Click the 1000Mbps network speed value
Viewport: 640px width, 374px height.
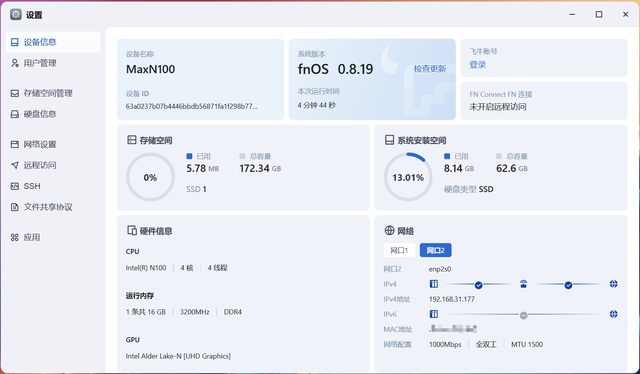point(445,345)
